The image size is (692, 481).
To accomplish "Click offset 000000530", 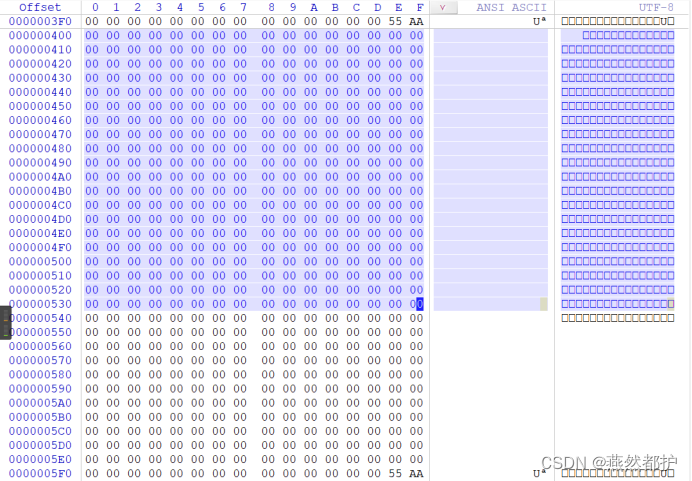I will tap(40, 304).
